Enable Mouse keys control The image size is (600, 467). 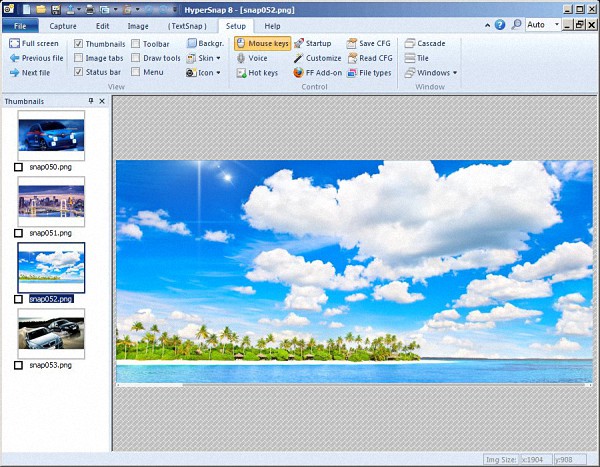coord(261,44)
